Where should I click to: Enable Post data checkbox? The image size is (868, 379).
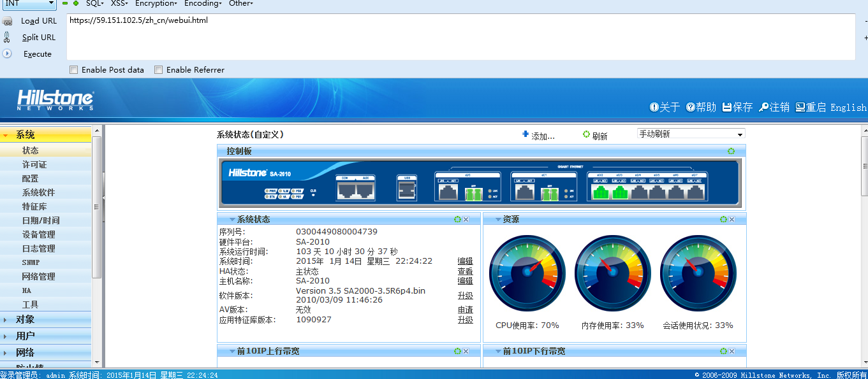point(73,69)
